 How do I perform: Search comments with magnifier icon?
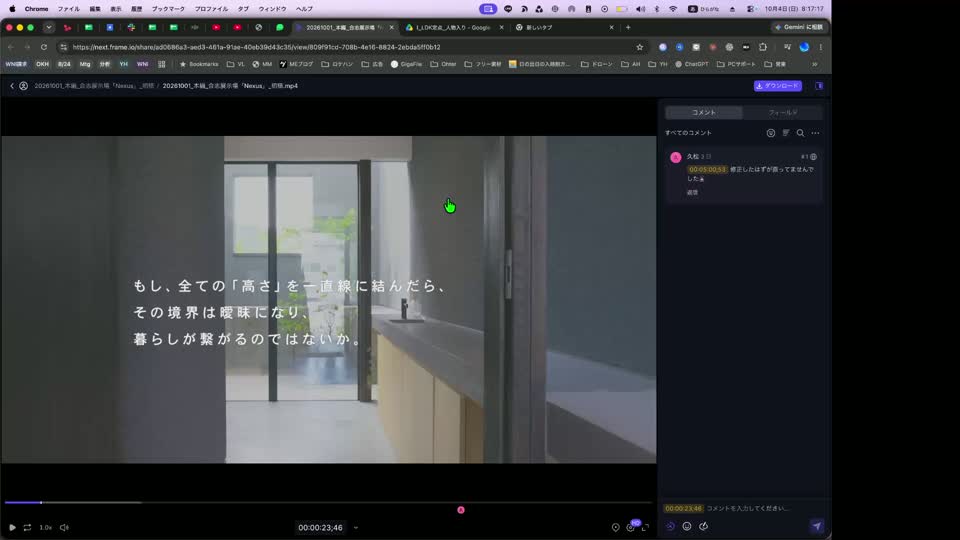coord(800,133)
